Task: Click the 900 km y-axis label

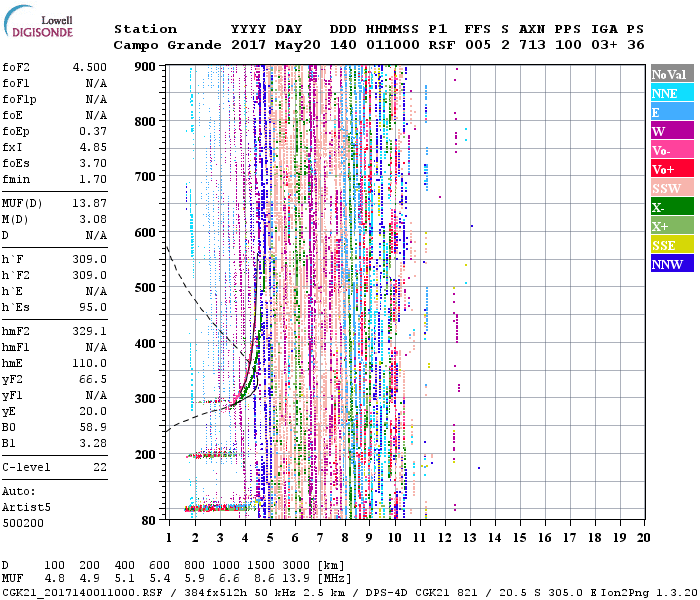Action: point(145,67)
